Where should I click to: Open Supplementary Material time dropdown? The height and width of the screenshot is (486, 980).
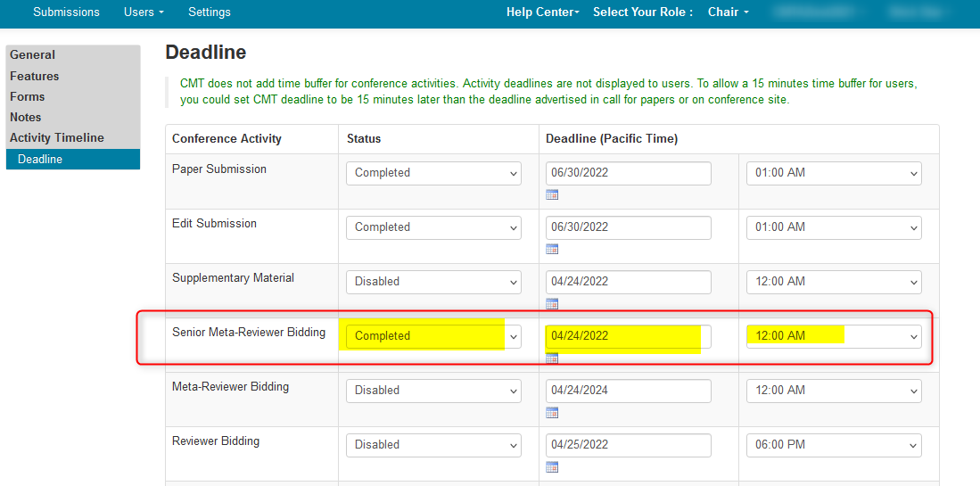point(834,282)
